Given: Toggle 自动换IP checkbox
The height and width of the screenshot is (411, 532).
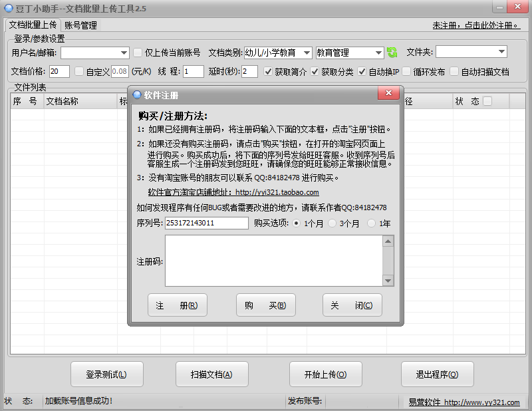Looking at the screenshot, I should 362,71.
